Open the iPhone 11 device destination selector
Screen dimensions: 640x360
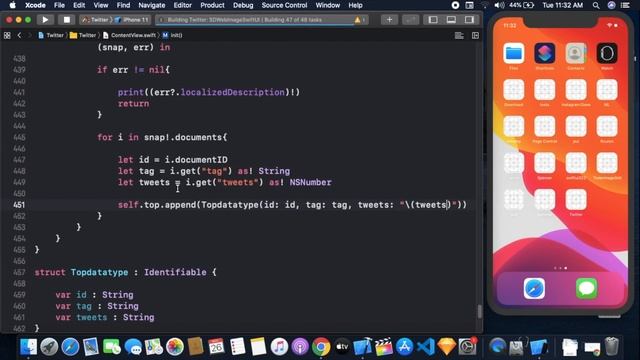(131, 20)
